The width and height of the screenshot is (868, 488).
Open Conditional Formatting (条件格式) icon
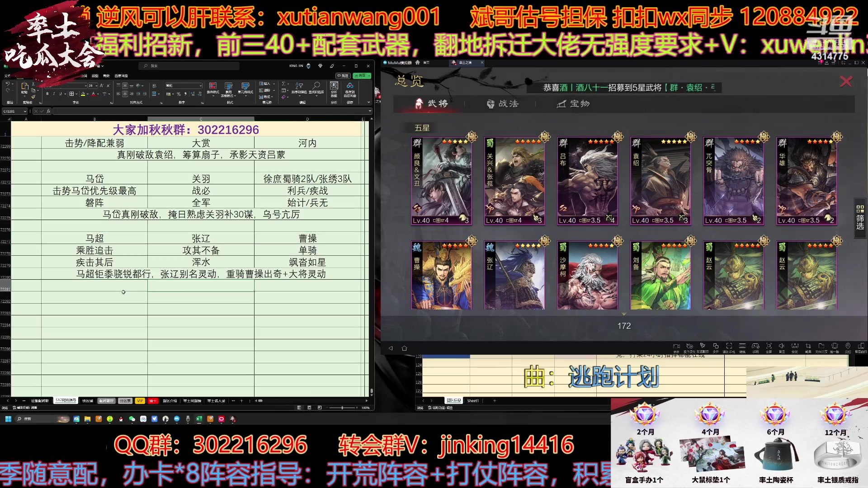(213, 86)
